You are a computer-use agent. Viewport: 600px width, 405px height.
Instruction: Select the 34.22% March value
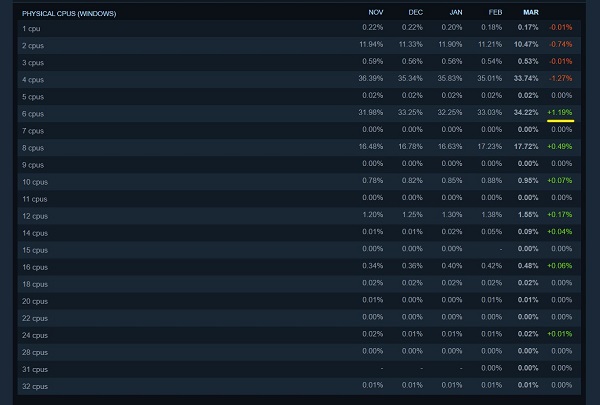pyautogui.click(x=526, y=112)
